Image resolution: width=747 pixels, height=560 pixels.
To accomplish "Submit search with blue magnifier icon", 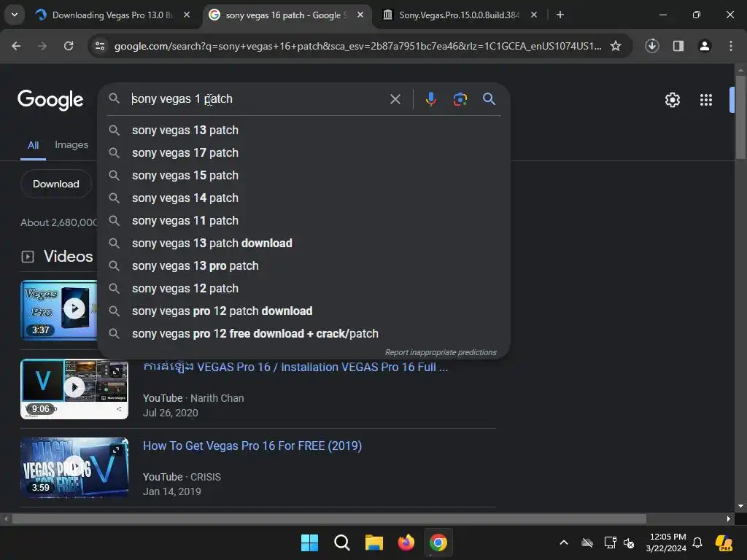I will (489, 98).
